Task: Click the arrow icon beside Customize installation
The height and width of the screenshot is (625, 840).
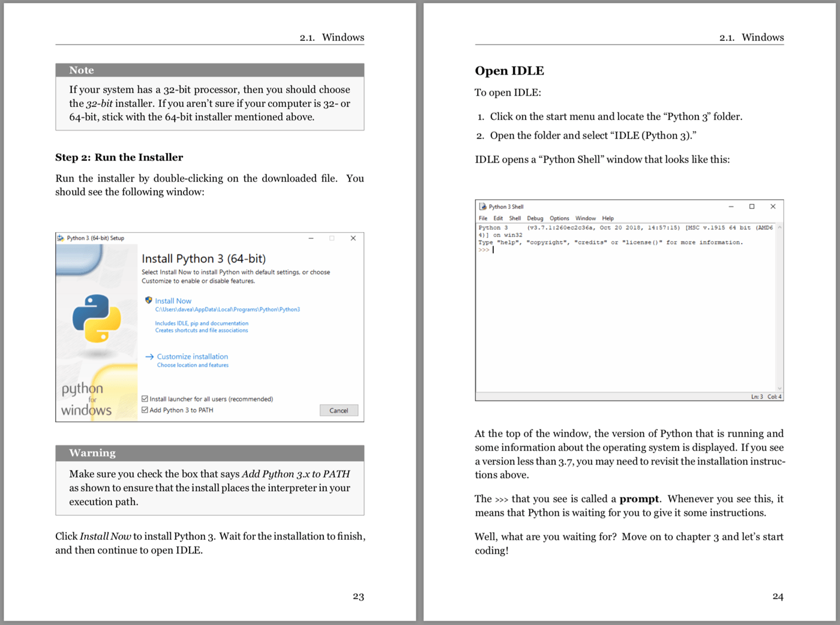Action: (x=149, y=356)
